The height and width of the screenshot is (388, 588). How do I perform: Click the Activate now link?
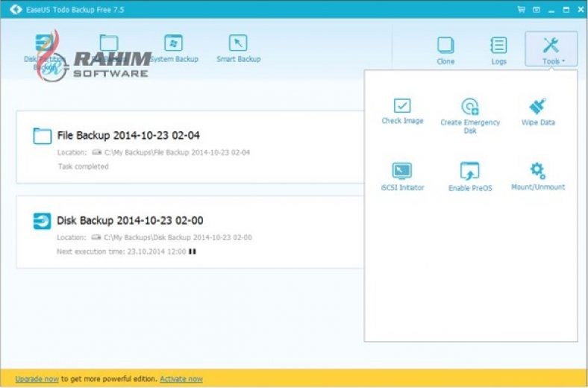coord(181,379)
